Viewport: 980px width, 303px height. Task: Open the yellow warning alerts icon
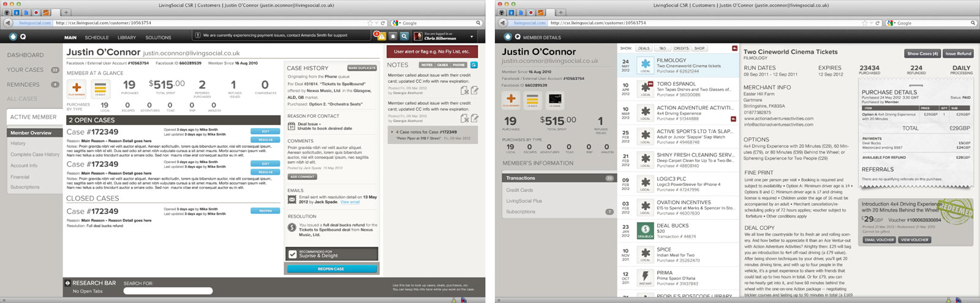pyautogui.click(x=381, y=37)
